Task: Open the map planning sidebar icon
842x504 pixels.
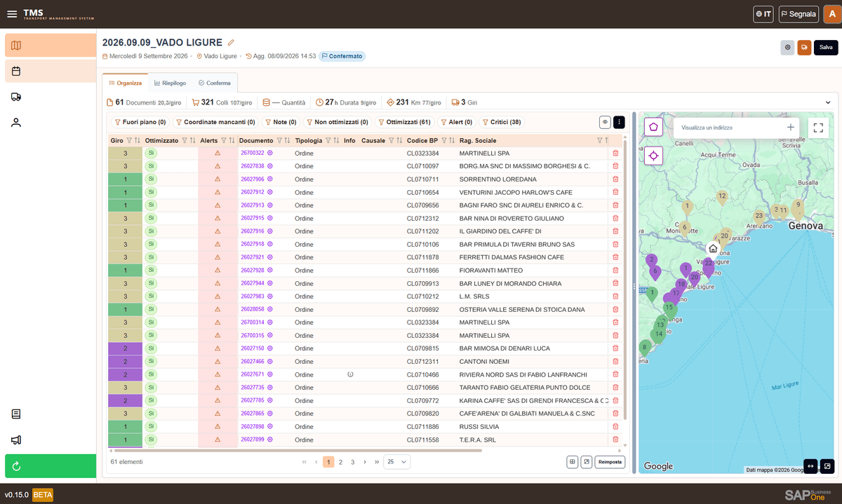Action: coord(51,46)
